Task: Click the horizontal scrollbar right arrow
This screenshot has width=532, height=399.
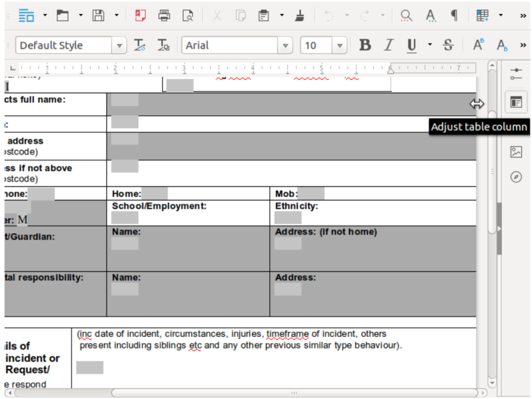Action: click(x=483, y=393)
